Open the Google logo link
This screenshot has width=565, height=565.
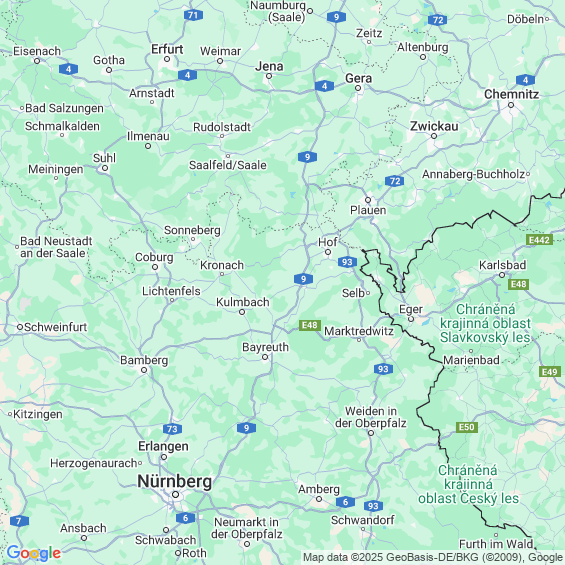(34, 553)
